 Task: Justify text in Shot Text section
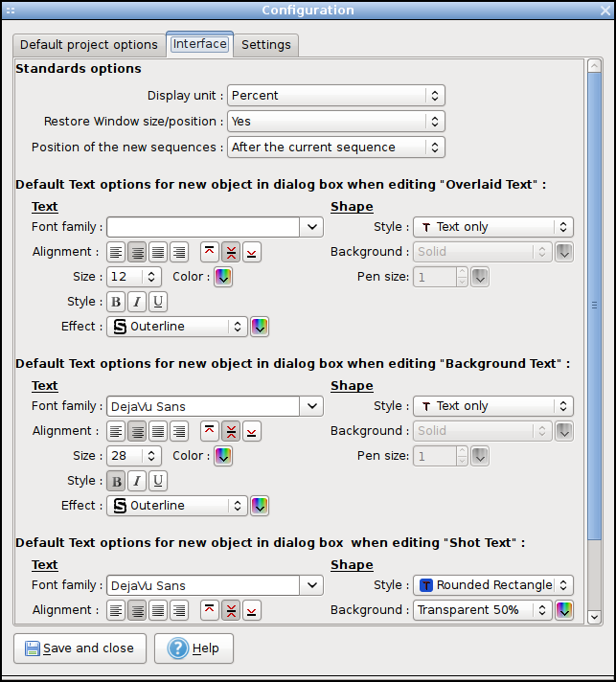coord(158,611)
